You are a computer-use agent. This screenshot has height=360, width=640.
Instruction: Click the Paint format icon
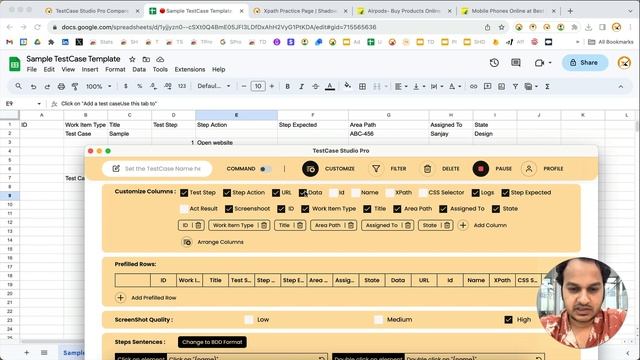[75, 87]
